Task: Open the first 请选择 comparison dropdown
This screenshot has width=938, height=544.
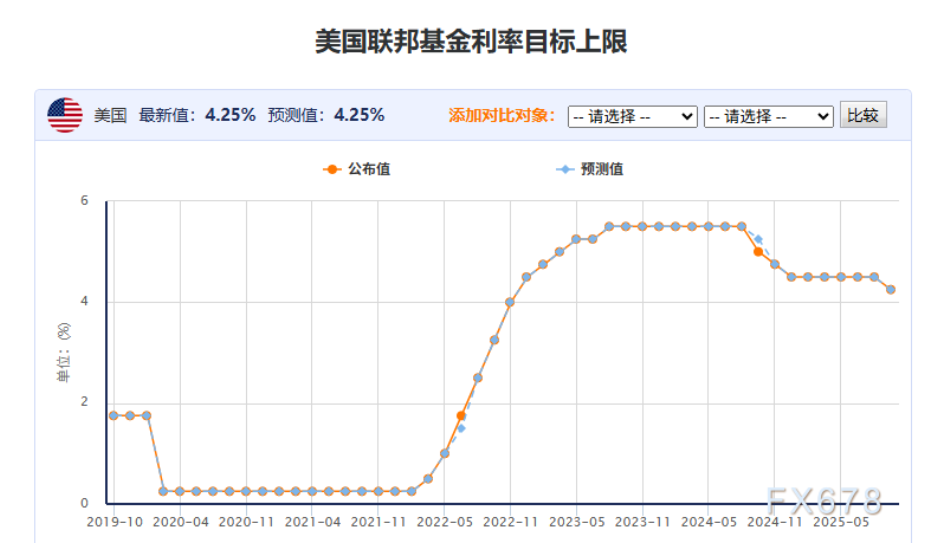Action: coord(632,116)
